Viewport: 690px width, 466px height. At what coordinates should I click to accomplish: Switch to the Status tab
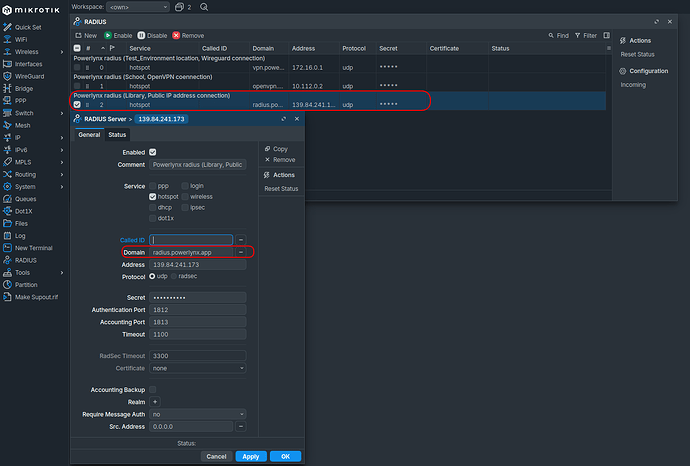click(117, 134)
